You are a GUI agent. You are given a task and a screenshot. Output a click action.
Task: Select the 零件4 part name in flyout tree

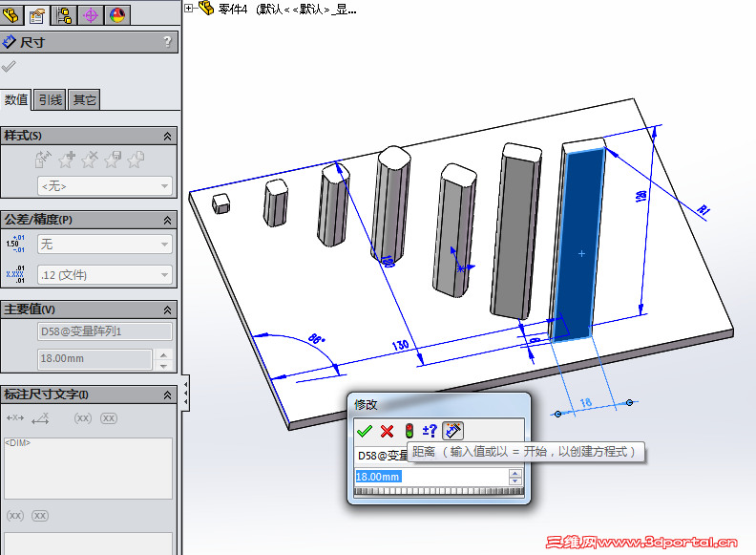click(x=232, y=9)
